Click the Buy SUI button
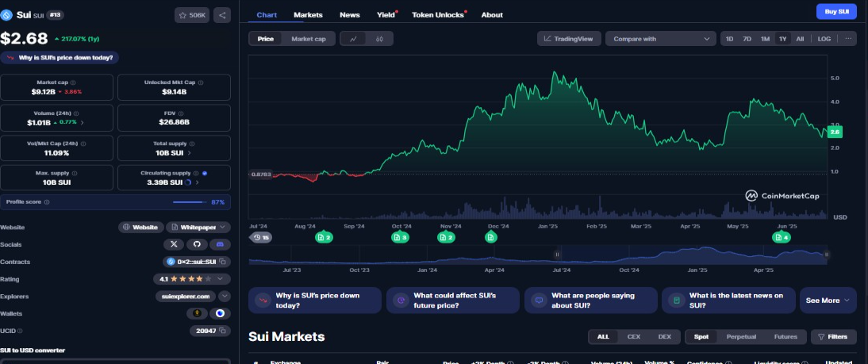Screen dimensions: 868x364 click(x=836, y=12)
